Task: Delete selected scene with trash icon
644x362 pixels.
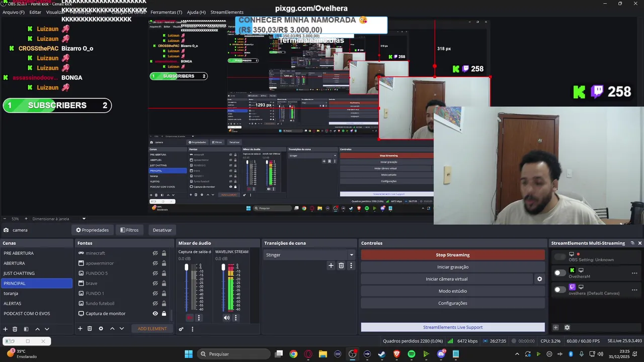Action: point(15,329)
